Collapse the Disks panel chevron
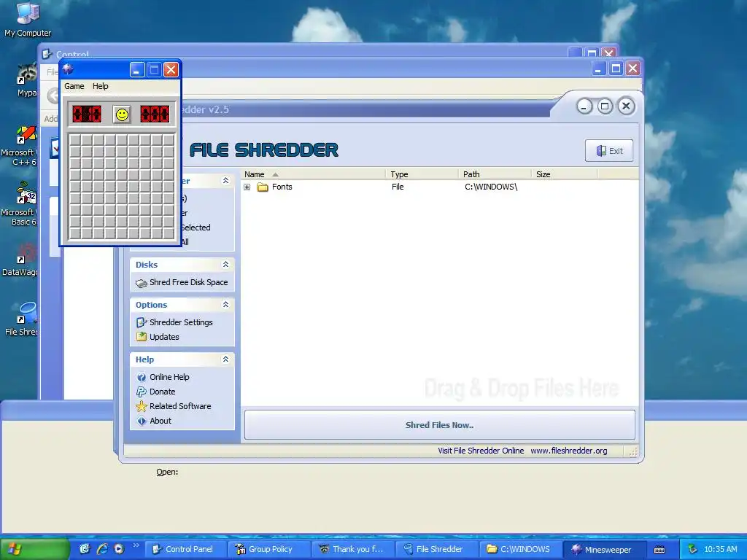The image size is (747, 560). 226,264
